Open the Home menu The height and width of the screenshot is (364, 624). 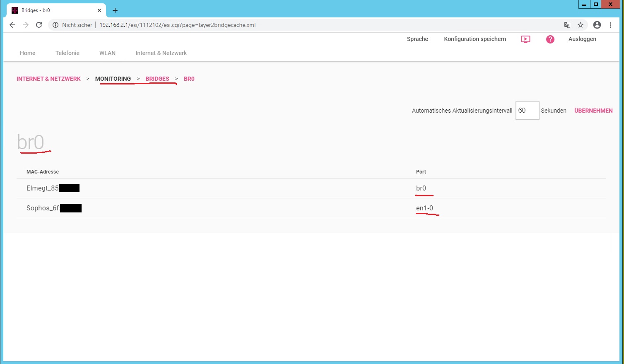pyautogui.click(x=28, y=53)
